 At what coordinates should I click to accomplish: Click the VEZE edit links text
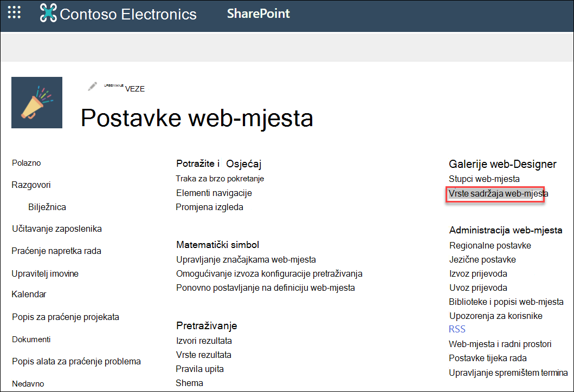pyautogui.click(x=135, y=89)
